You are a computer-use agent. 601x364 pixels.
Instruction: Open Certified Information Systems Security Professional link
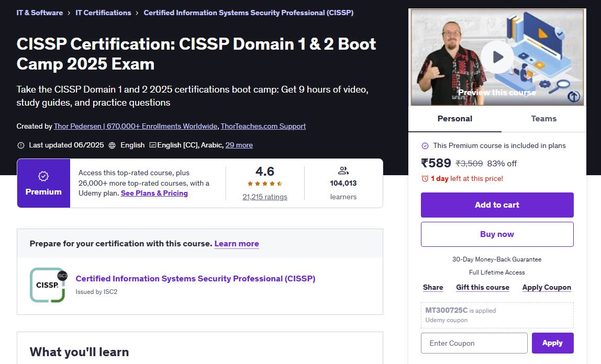pyautogui.click(x=195, y=279)
